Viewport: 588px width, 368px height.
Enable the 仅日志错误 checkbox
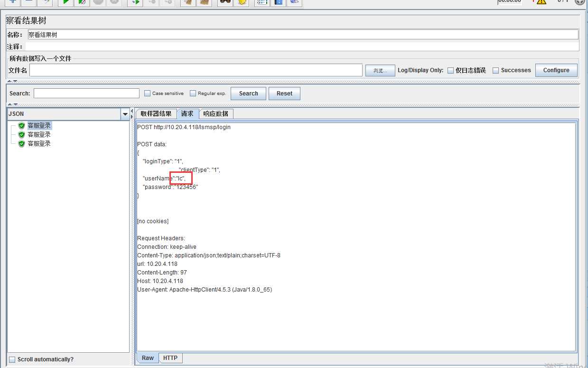[450, 70]
